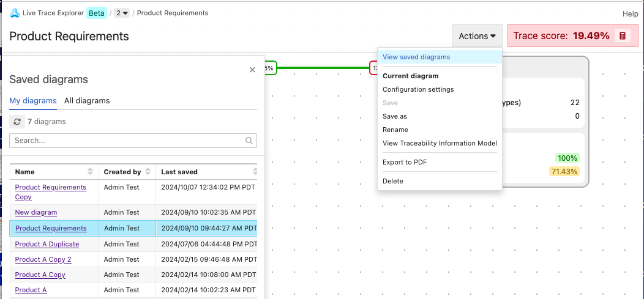The image size is (644, 299).
Task: Close the Saved diagrams panel
Action: point(252,70)
